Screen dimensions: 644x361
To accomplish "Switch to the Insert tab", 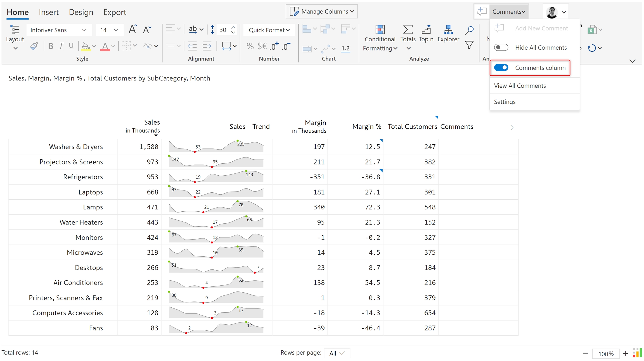I will [x=49, y=12].
